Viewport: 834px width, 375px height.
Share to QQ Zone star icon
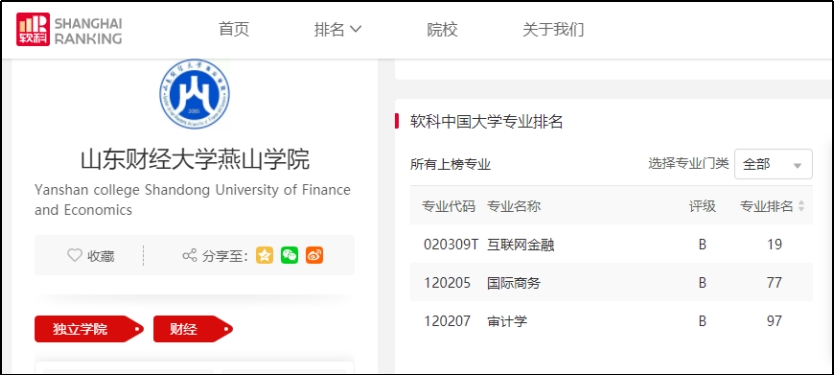coord(264,255)
